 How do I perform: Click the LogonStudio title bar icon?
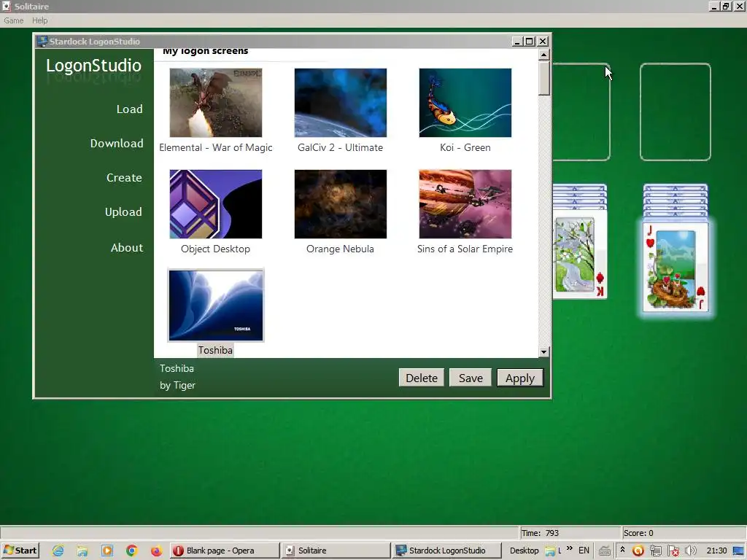tap(42, 42)
